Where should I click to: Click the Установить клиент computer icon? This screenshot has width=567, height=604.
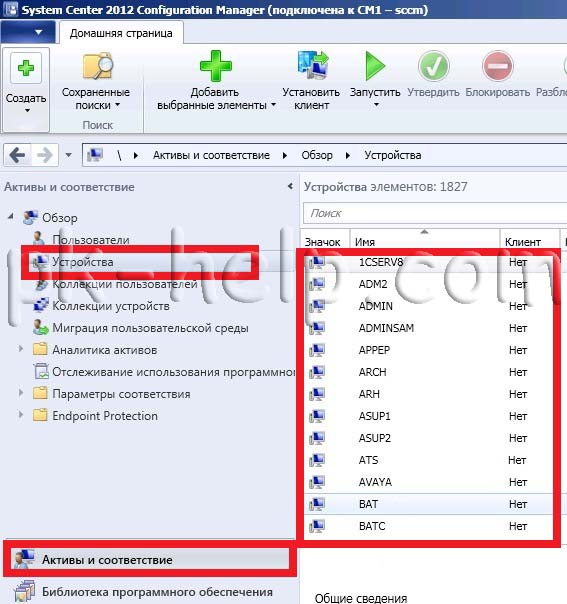pos(312,65)
